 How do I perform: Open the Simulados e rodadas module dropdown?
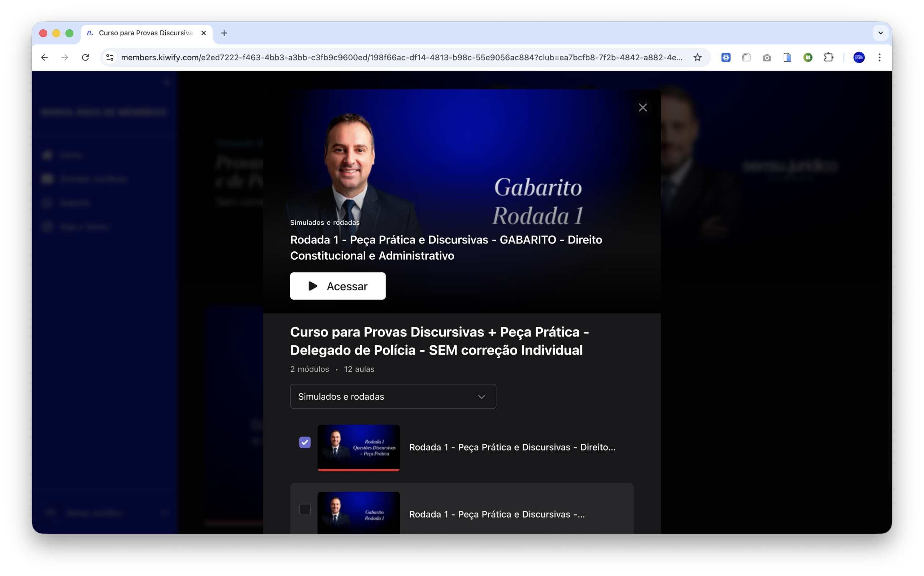393,397
